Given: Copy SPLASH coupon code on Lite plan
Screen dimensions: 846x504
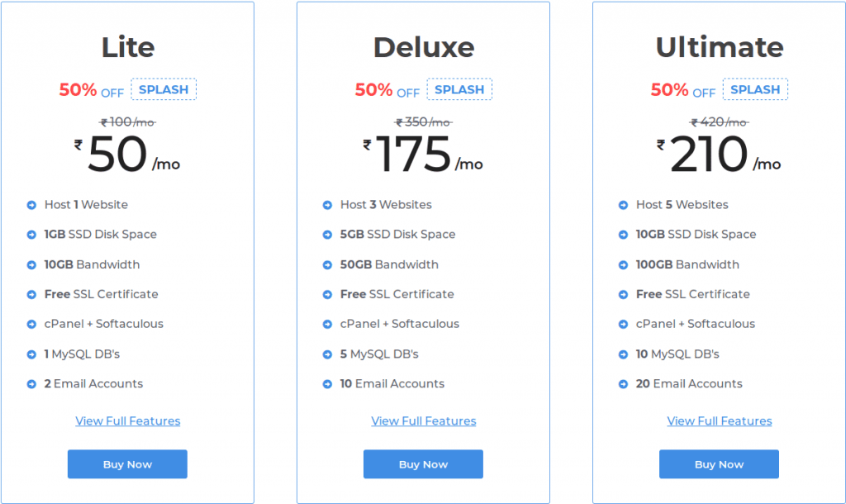Looking at the screenshot, I should pos(164,89).
